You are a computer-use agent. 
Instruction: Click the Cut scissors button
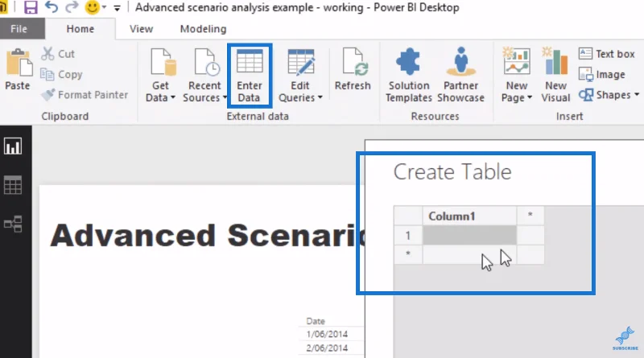click(58, 54)
